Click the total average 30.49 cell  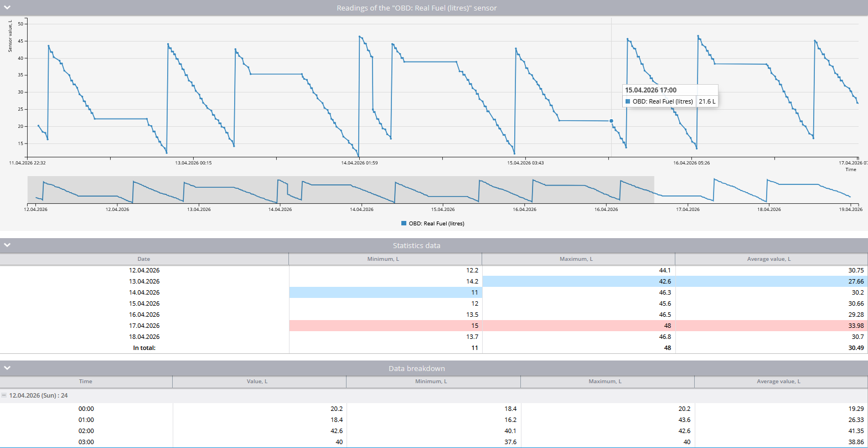[771, 348]
